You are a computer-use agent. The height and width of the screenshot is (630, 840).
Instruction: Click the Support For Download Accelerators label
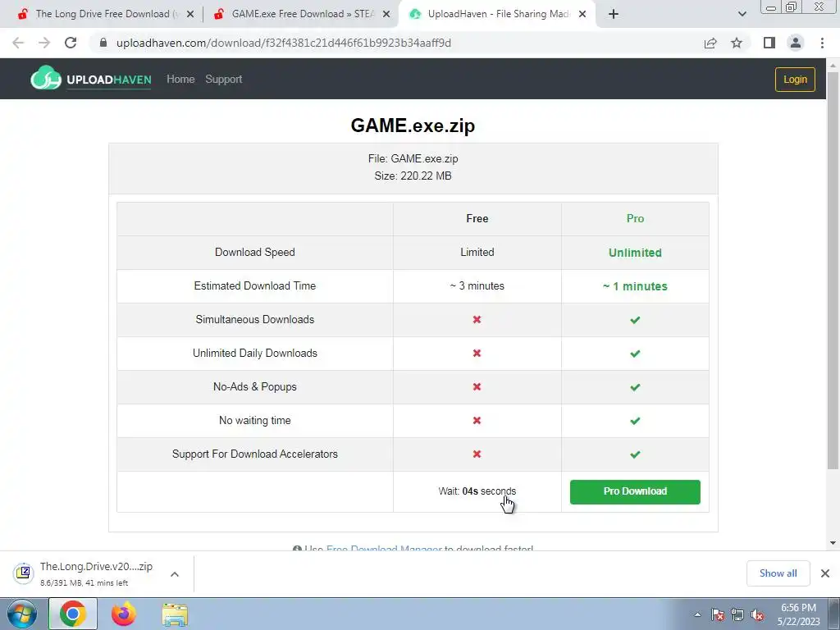(255, 454)
